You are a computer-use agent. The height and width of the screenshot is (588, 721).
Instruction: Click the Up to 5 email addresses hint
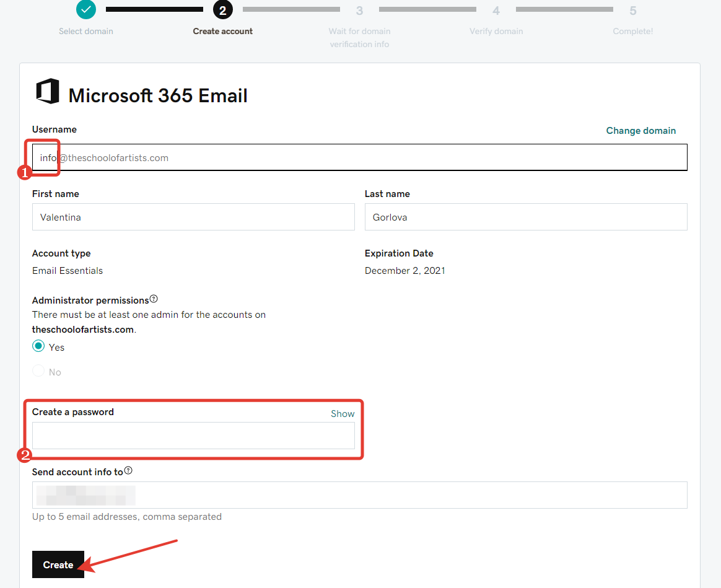coord(127,517)
